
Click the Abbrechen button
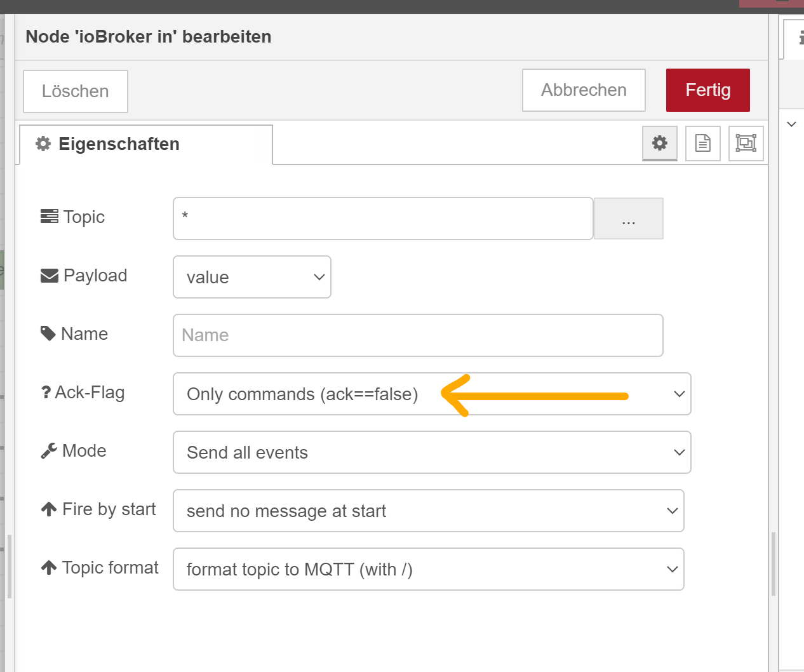pos(584,90)
